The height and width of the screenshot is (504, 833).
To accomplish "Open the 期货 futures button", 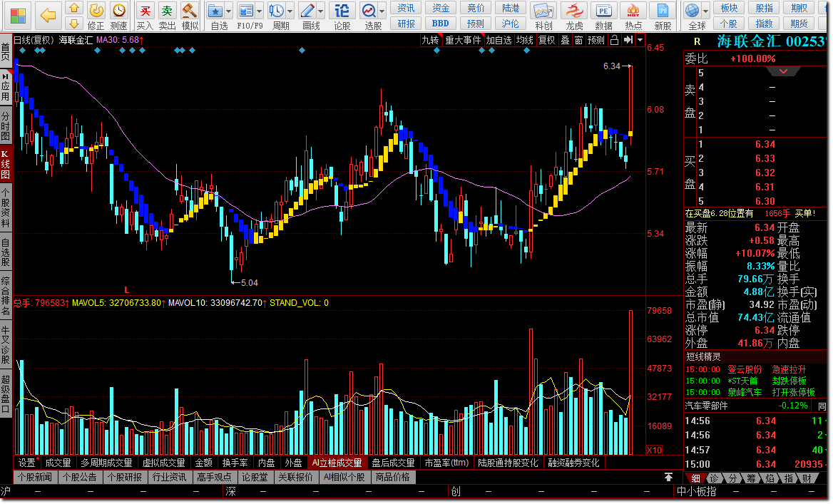I will click(799, 24).
